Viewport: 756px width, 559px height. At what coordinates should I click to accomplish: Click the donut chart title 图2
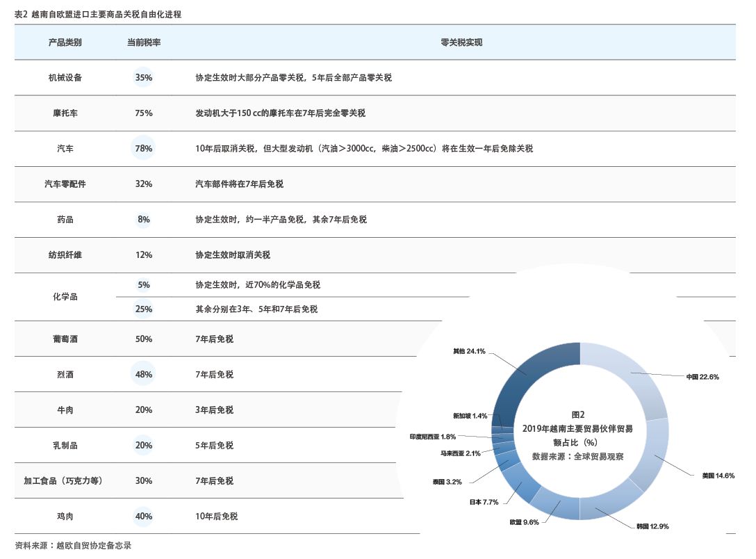coord(578,415)
